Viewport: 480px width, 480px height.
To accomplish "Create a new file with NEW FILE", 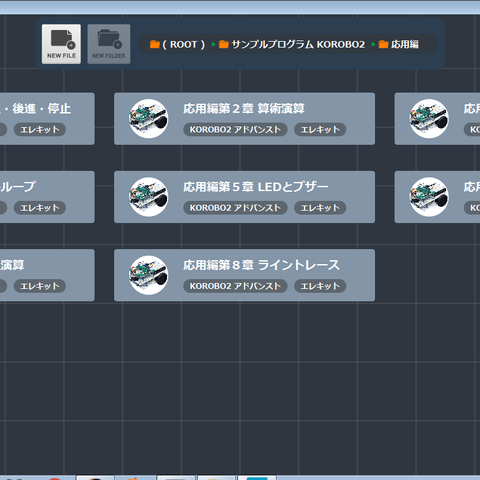I will pos(61,44).
